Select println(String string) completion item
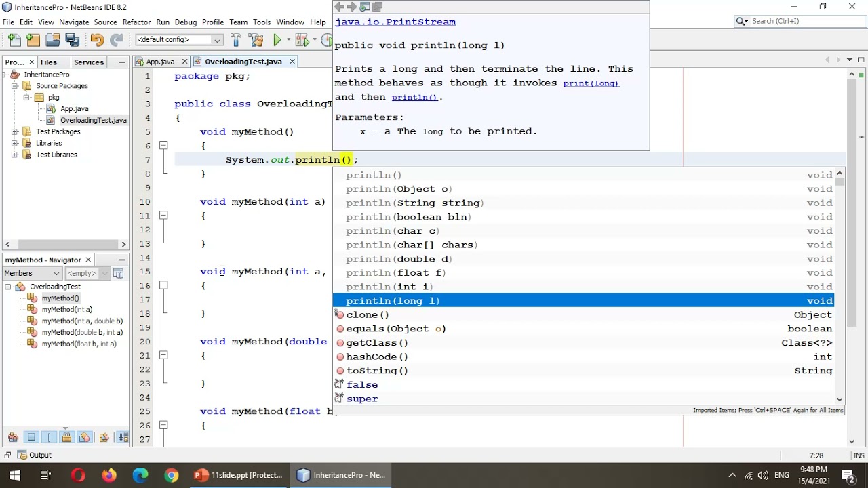868x488 pixels. coord(583,203)
